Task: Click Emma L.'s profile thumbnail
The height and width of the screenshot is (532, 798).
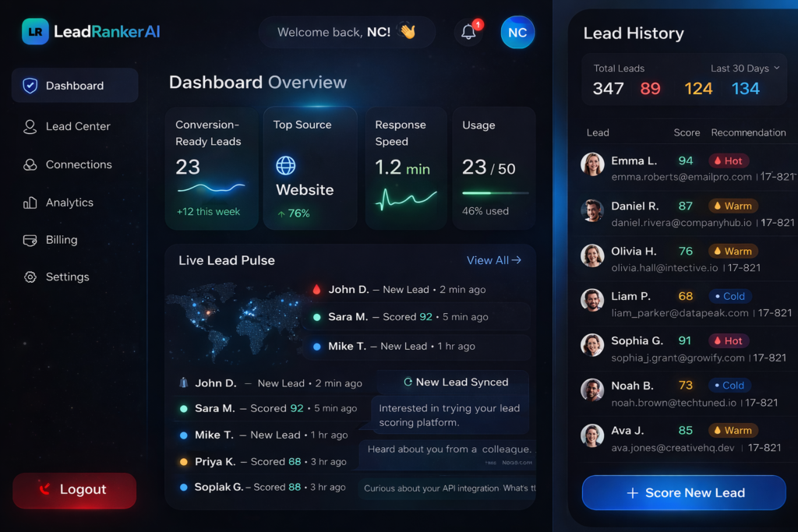Action: 591,165
